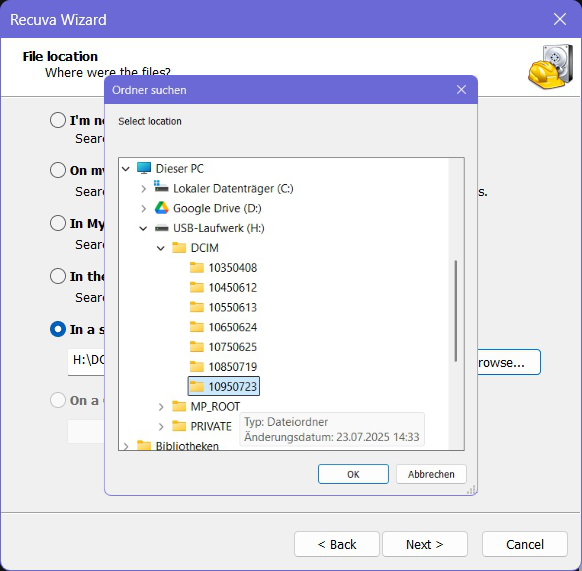Screen dimensions: 582x571
Task: Collapse the Dieser PC tree node
Action: (x=126, y=169)
